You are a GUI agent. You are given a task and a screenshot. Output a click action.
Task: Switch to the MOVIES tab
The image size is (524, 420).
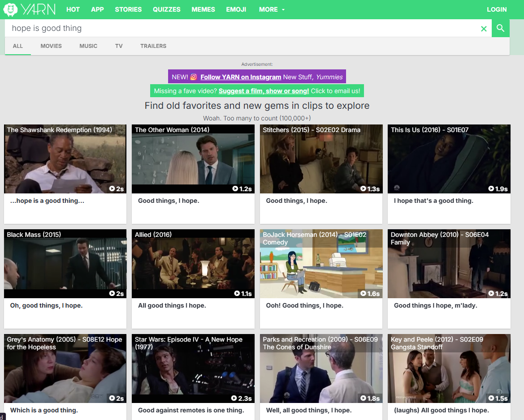[x=51, y=46]
